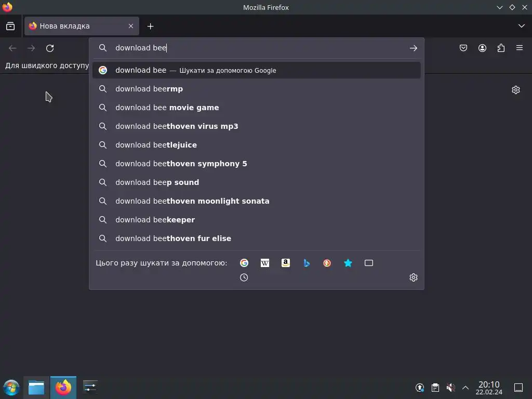Click the Go arrow in address bar
This screenshot has width=532, height=399.
413,48
